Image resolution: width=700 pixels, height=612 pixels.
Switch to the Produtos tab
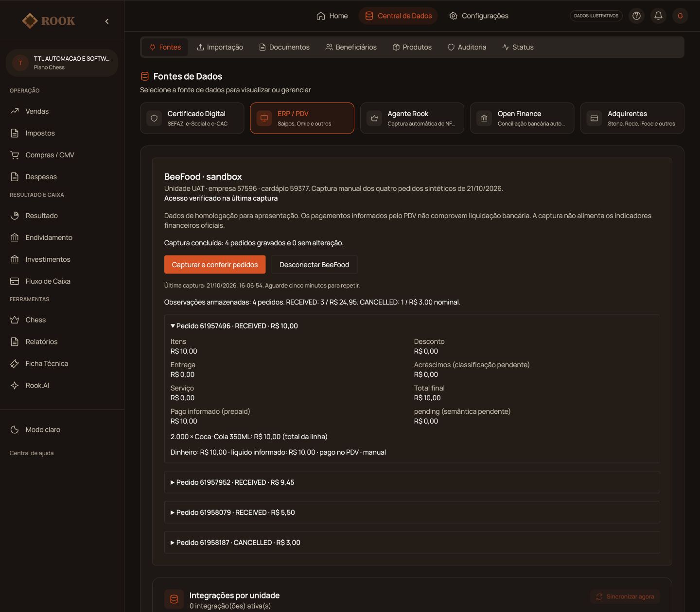pos(412,47)
